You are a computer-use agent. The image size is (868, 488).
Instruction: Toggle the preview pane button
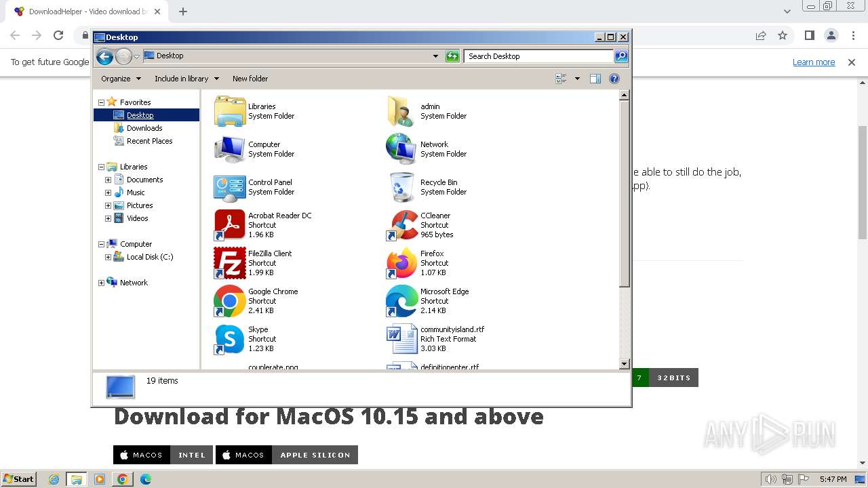pyautogui.click(x=595, y=79)
